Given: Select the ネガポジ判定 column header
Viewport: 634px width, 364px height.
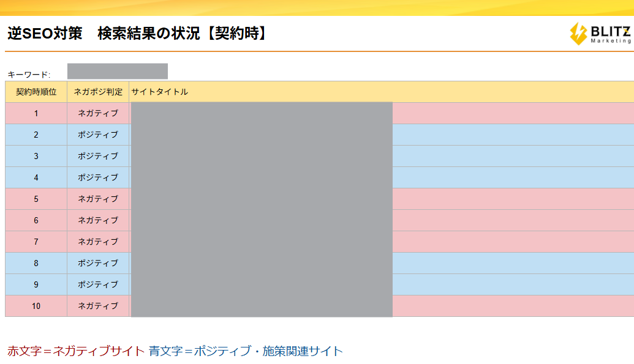Looking at the screenshot, I should click(x=98, y=92).
